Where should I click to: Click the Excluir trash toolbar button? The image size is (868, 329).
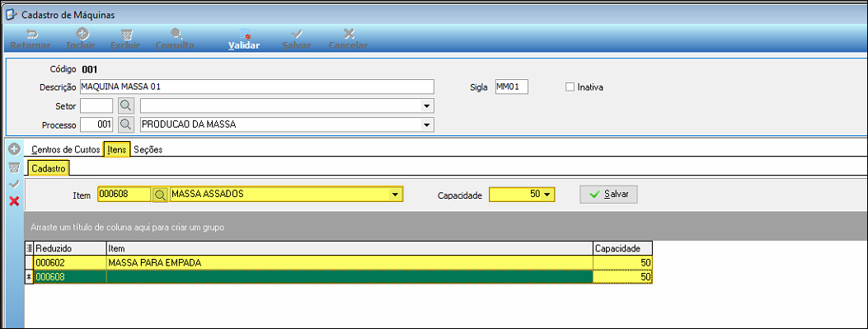[125, 40]
